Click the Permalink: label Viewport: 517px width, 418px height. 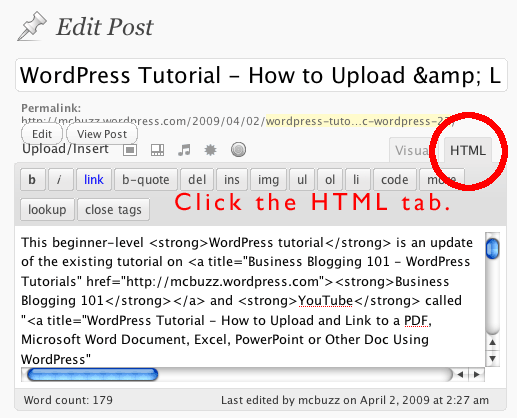click(x=51, y=108)
